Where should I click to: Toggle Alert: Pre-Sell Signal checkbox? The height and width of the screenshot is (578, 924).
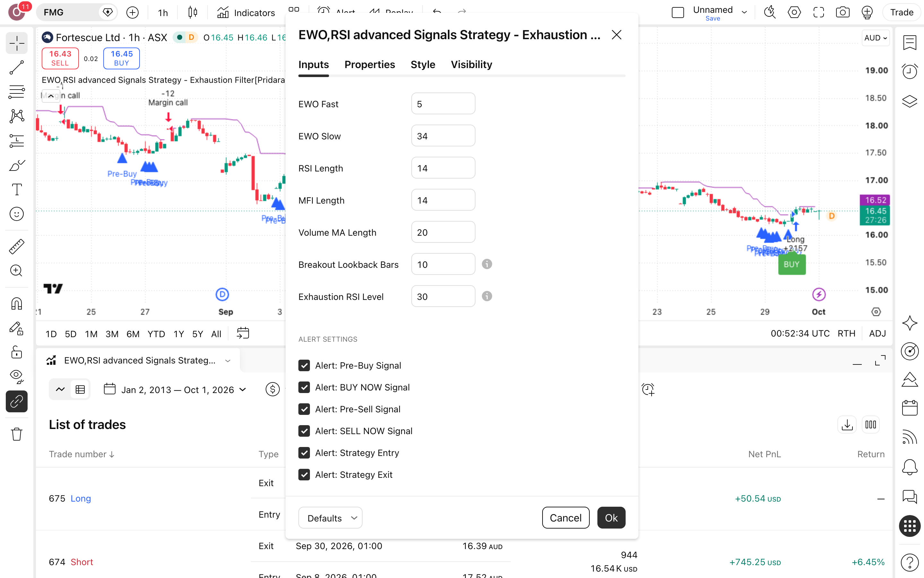[304, 409]
